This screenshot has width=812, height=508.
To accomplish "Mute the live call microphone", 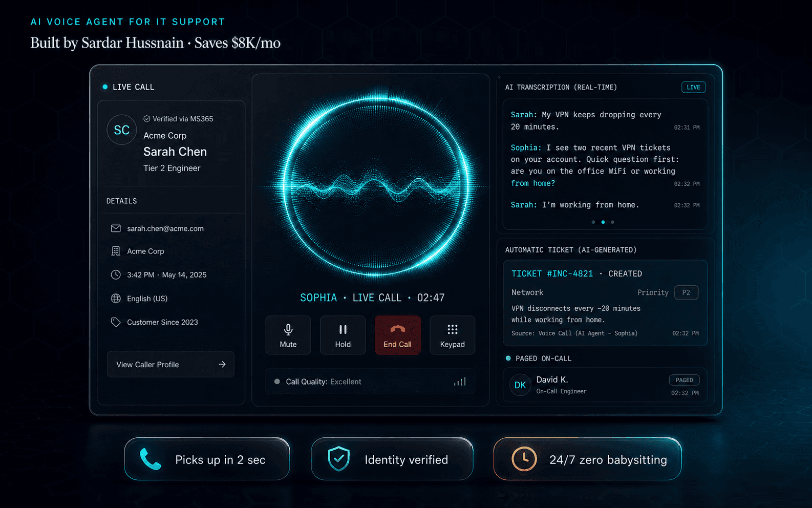I will 288,335.
